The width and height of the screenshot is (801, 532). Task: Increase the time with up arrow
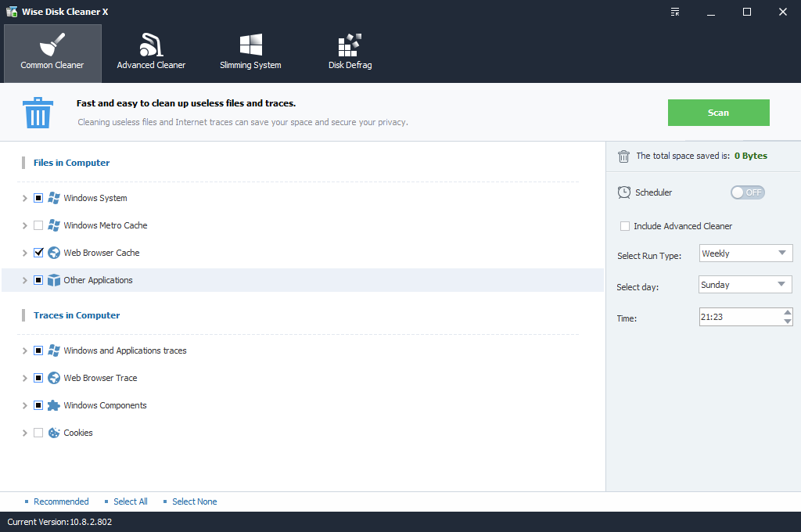click(x=788, y=312)
